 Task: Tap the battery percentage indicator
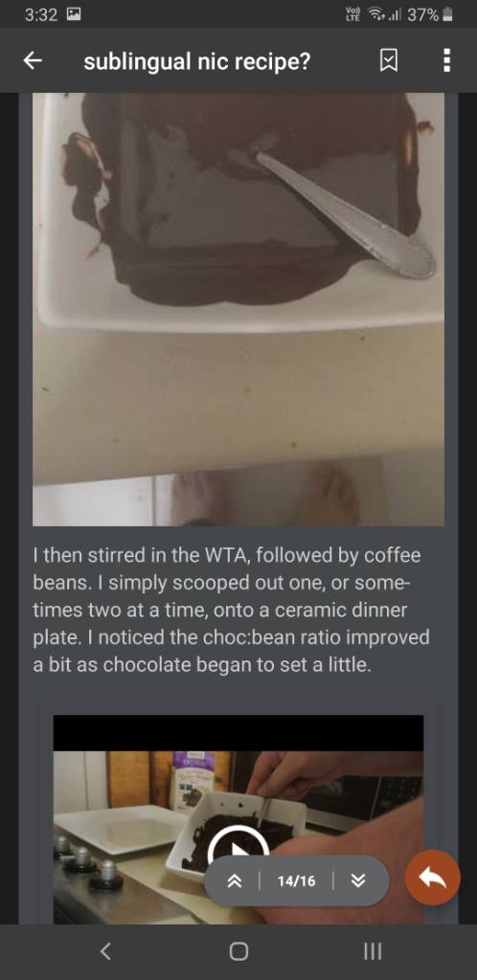pyautogui.click(x=422, y=15)
